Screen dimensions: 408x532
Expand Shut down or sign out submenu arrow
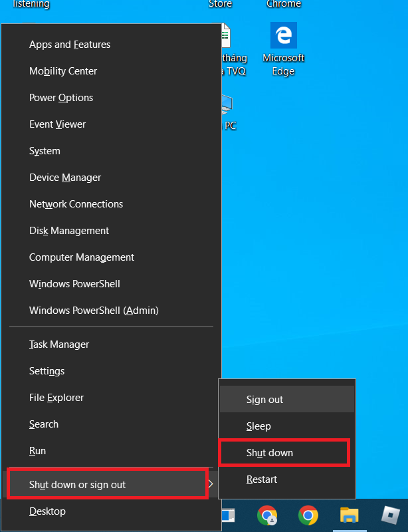[211, 484]
